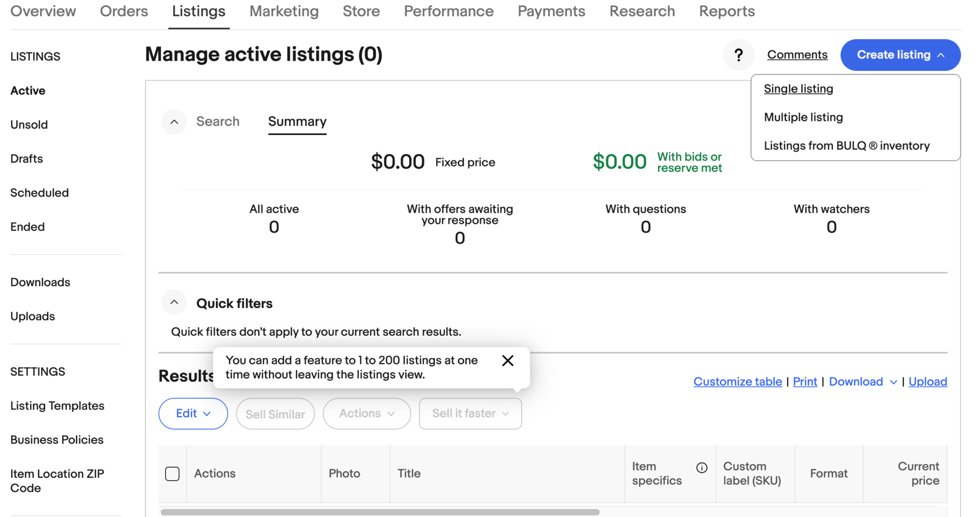Click the Sell Similar button
980x517 pixels.
tap(275, 413)
